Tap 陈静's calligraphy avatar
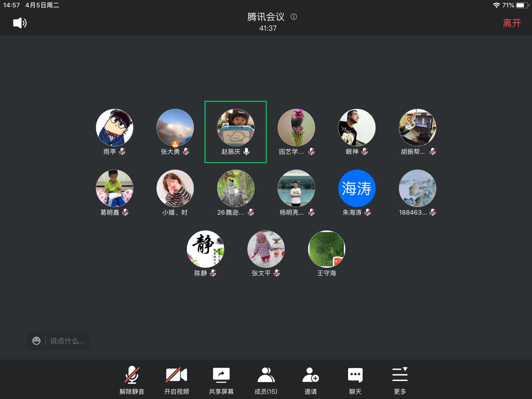The height and width of the screenshot is (399, 532). click(205, 249)
